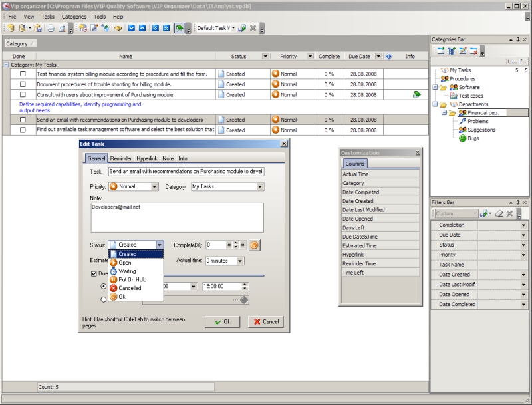
Task: Click the orange complete button beside Complete(%)
Action: click(254, 245)
